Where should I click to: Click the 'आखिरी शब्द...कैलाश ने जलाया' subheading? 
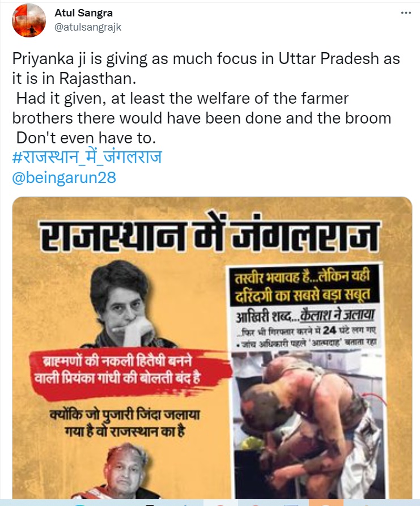[306, 315]
